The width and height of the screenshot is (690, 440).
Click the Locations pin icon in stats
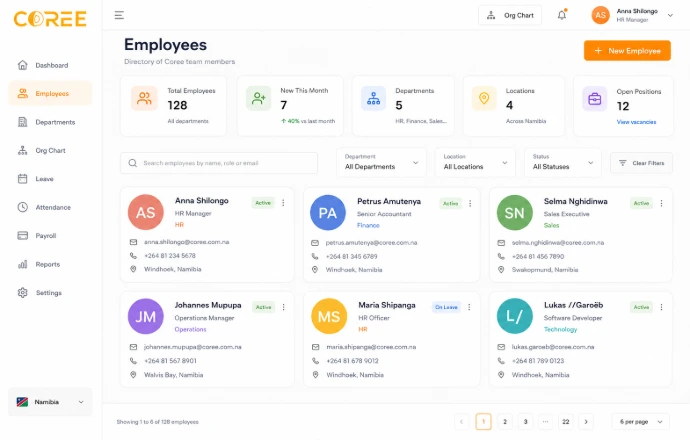point(484,98)
